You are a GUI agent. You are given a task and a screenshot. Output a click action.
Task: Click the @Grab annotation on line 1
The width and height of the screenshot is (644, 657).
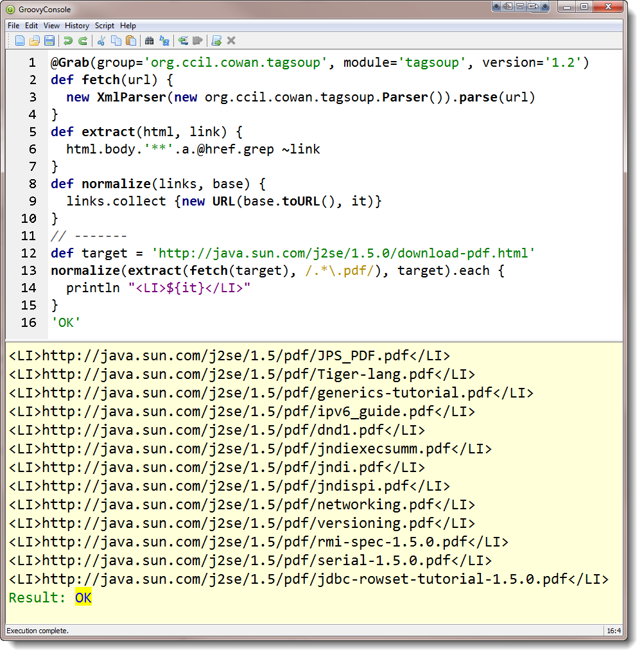70,62
